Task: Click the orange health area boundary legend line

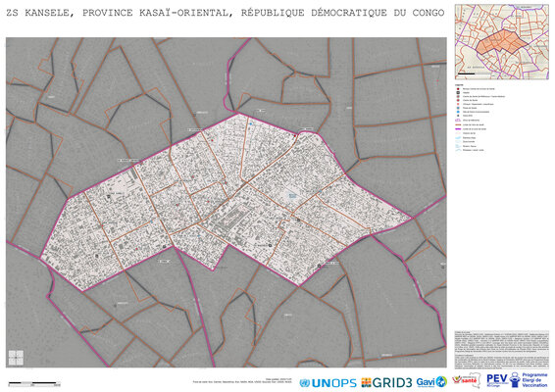Action: (x=458, y=124)
